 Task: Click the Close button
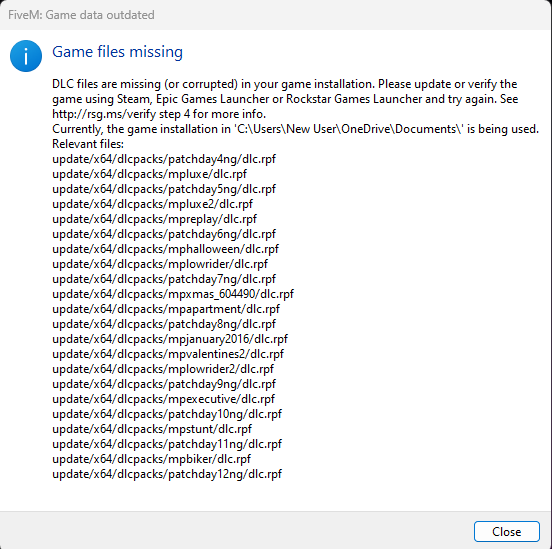[506, 531]
